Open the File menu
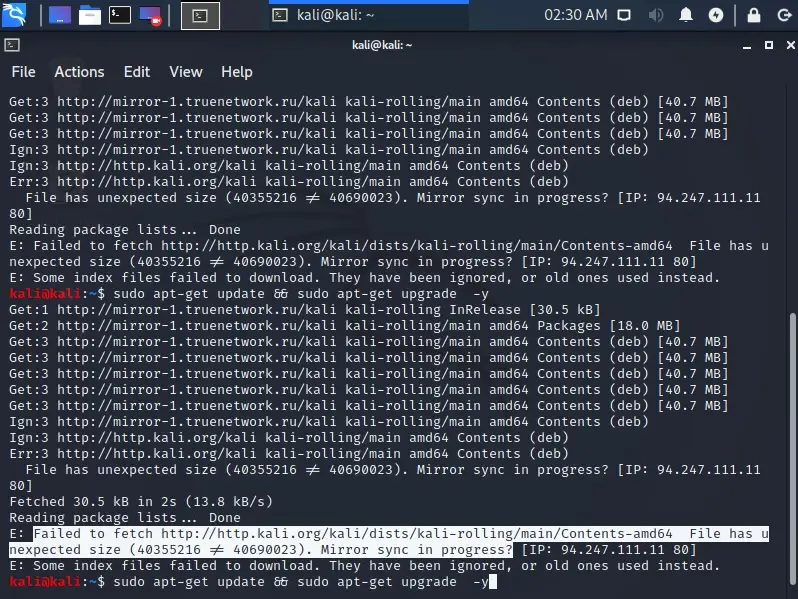This screenshot has width=798, height=599. (23, 72)
